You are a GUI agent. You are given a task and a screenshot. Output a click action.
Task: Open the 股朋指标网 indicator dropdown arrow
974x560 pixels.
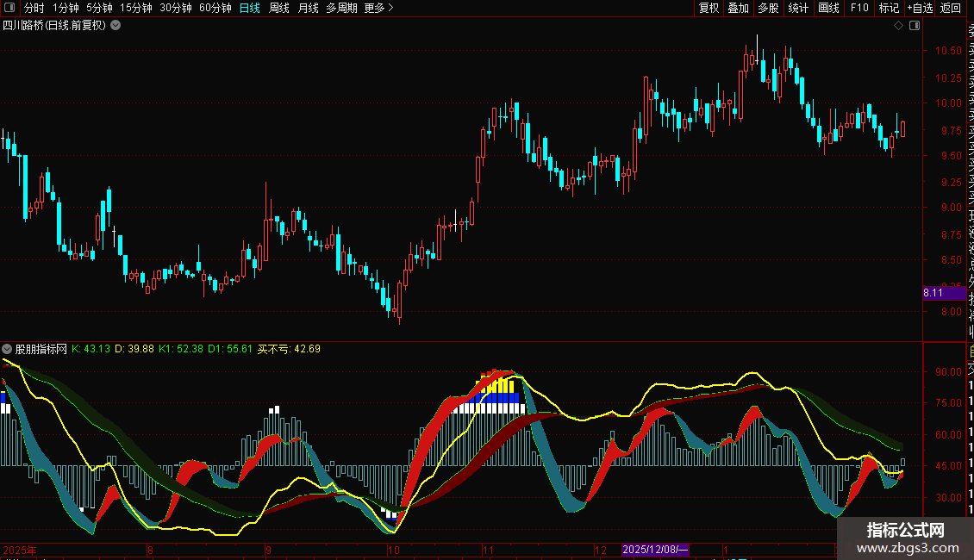(7, 349)
